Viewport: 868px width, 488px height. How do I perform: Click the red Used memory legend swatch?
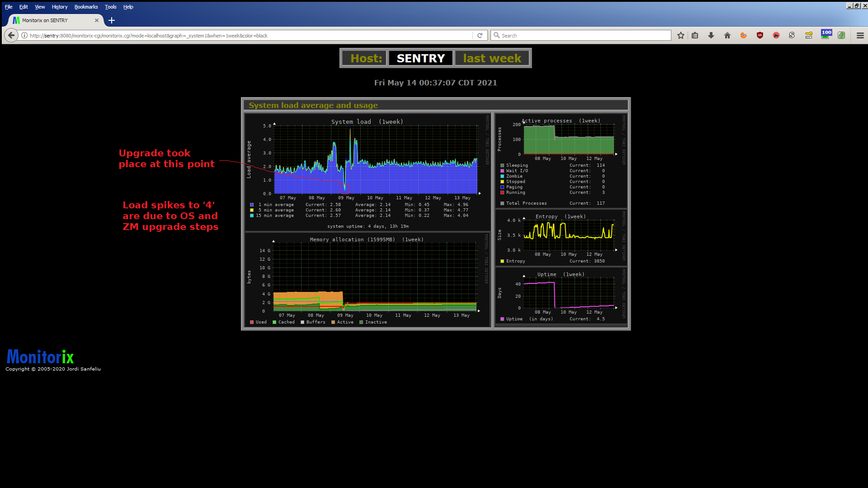(252, 322)
